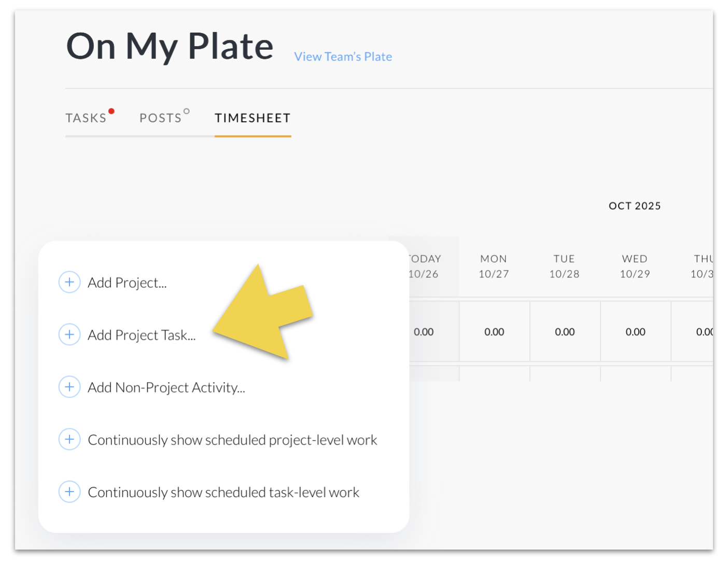The width and height of the screenshot is (728, 562).
Task: Click the MON 10/27 column header
Action: 494,266
